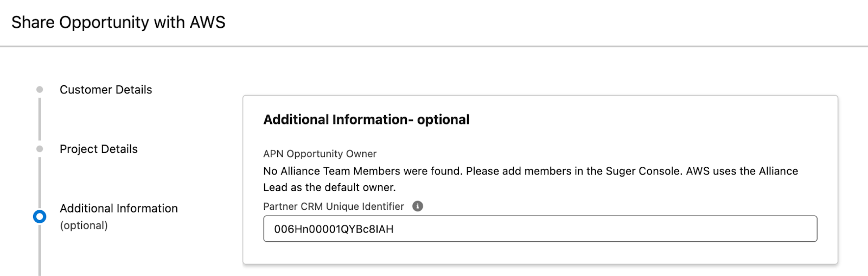Click the APN Opportunity Owner label
Screen dimensions: 868x276
pos(320,154)
